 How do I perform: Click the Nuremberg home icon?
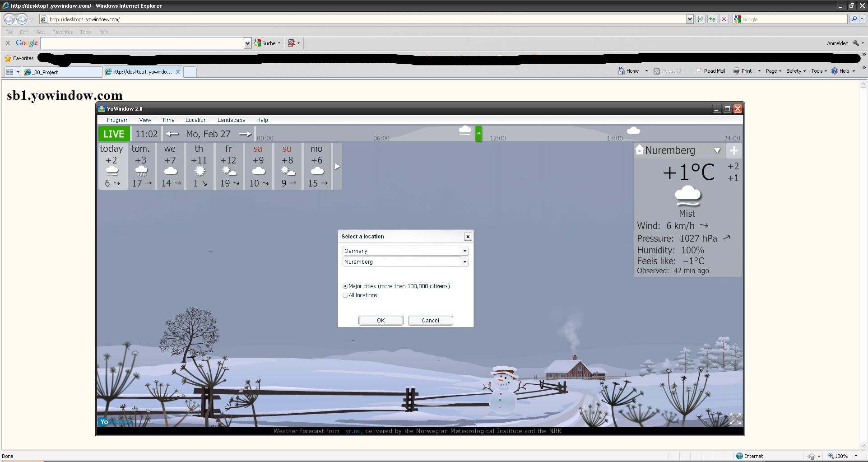(639, 150)
